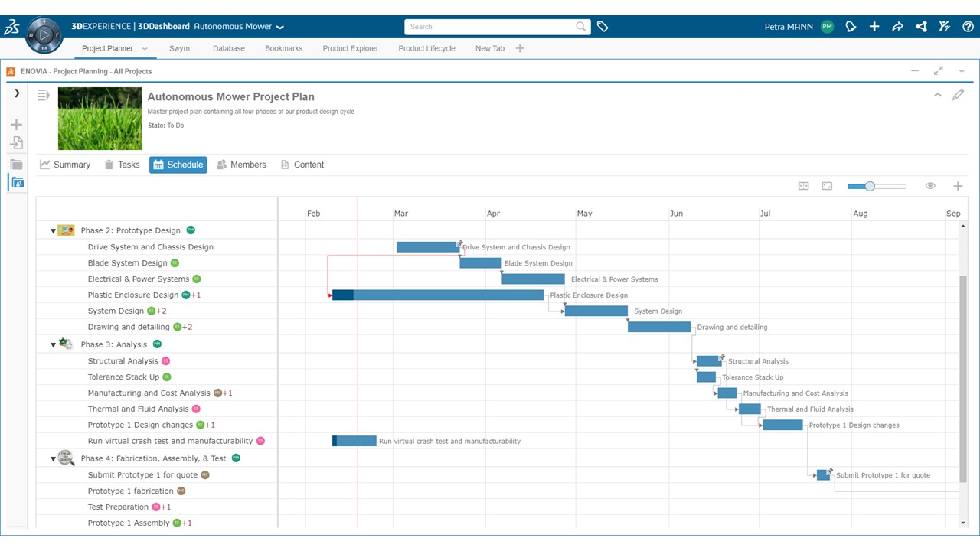Viewport: 980px width, 551px height.
Task: Collapse the project header chevron
Action: click(x=938, y=95)
